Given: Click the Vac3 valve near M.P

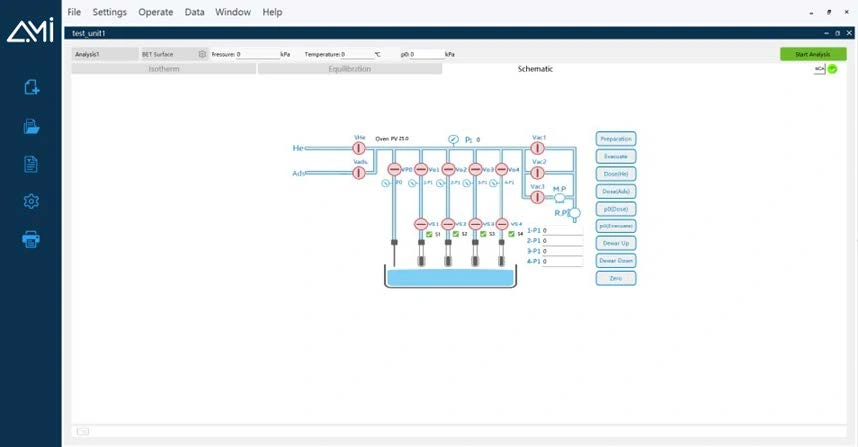Looking at the screenshot, I should click(x=537, y=196).
